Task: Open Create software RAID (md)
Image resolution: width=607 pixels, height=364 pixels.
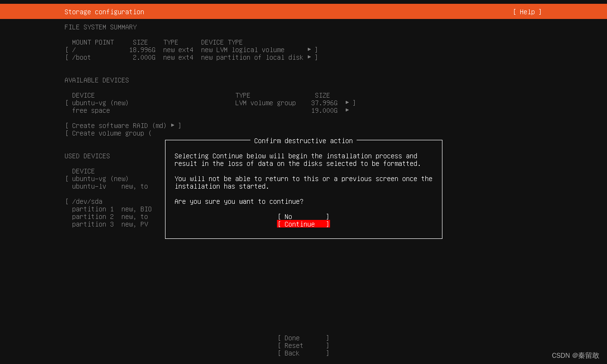Action: click(x=123, y=126)
